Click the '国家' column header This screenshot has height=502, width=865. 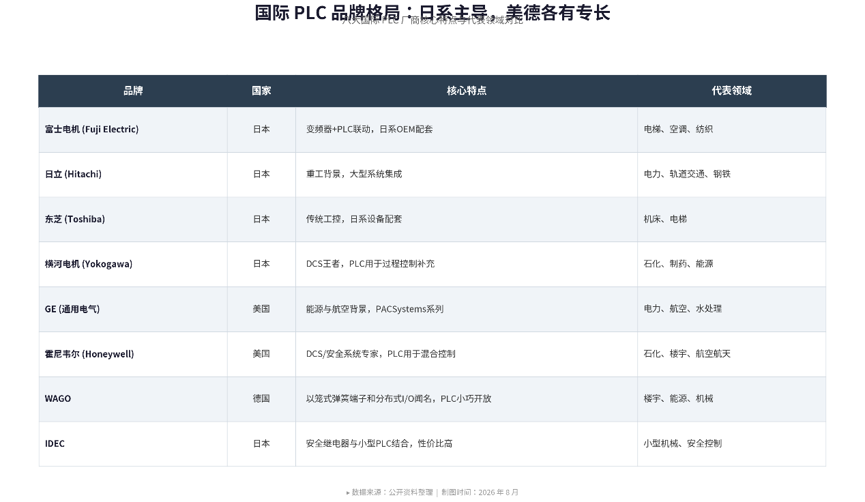coord(261,91)
